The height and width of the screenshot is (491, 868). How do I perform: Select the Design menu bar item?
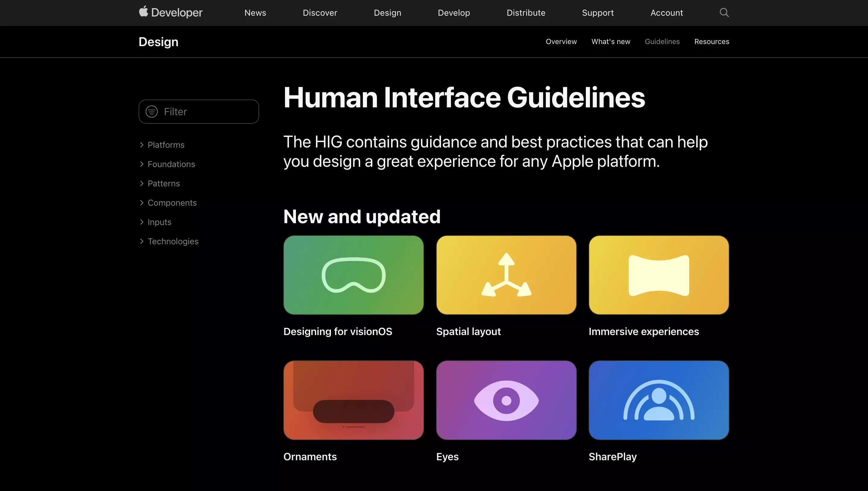(388, 13)
